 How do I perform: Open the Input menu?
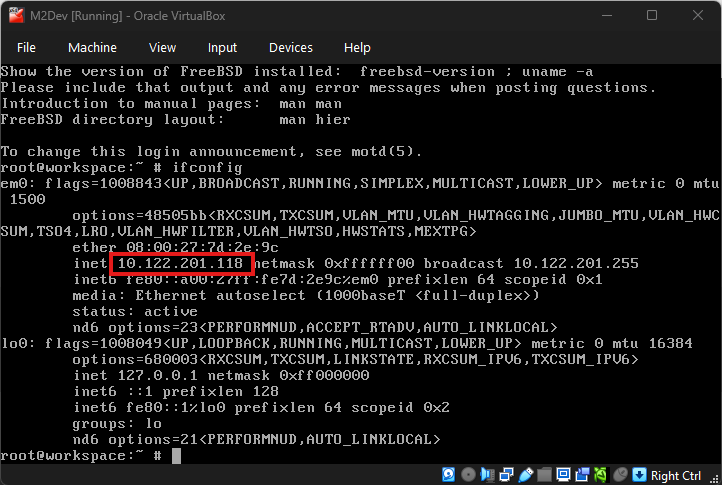coord(222,47)
